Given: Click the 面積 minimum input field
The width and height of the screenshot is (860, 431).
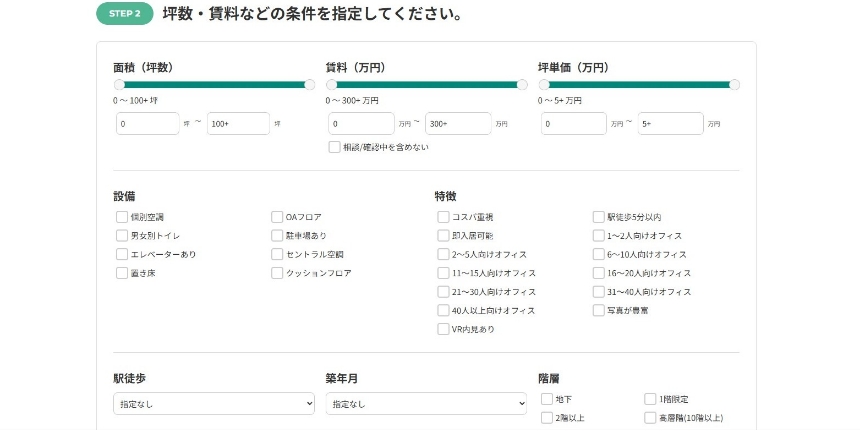Looking at the screenshot, I should click(147, 124).
